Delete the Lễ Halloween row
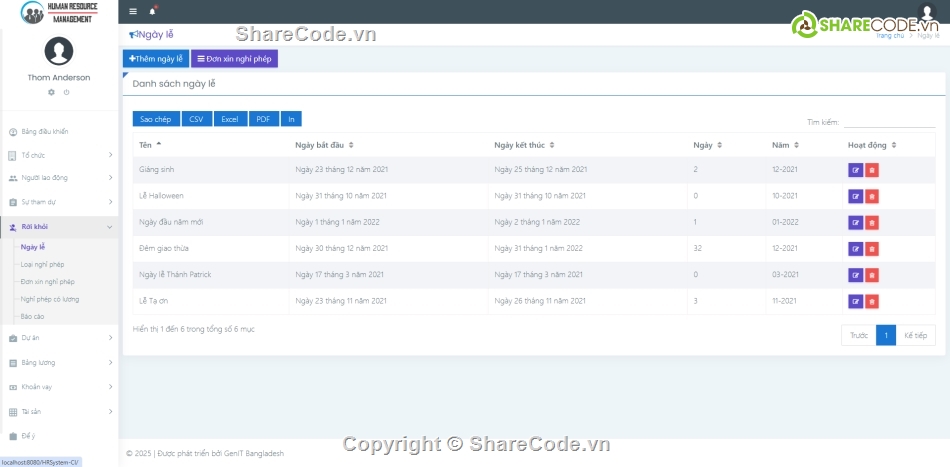The width and height of the screenshot is (950, 467). click(x=872, y=196)
